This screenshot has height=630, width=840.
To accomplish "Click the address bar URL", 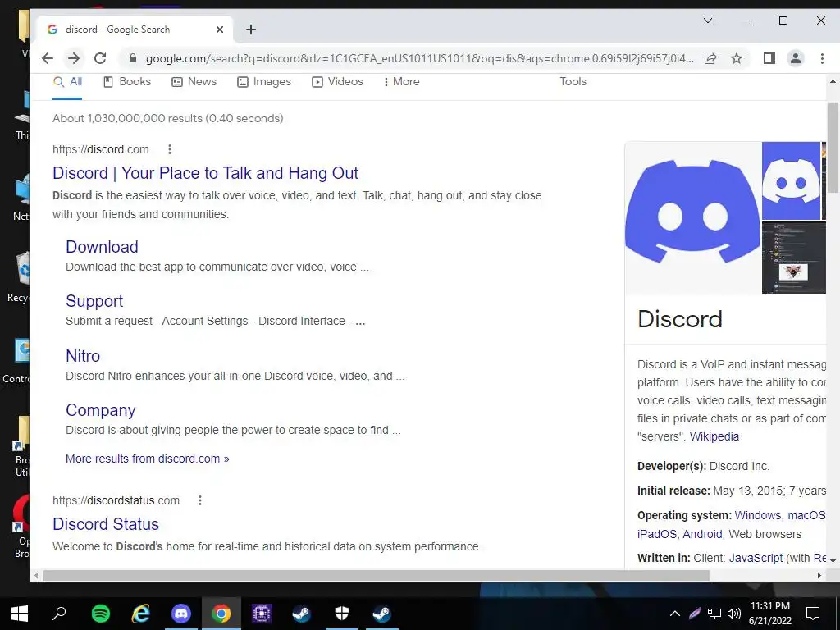I will pyautogui.click(x=419, y=58).
